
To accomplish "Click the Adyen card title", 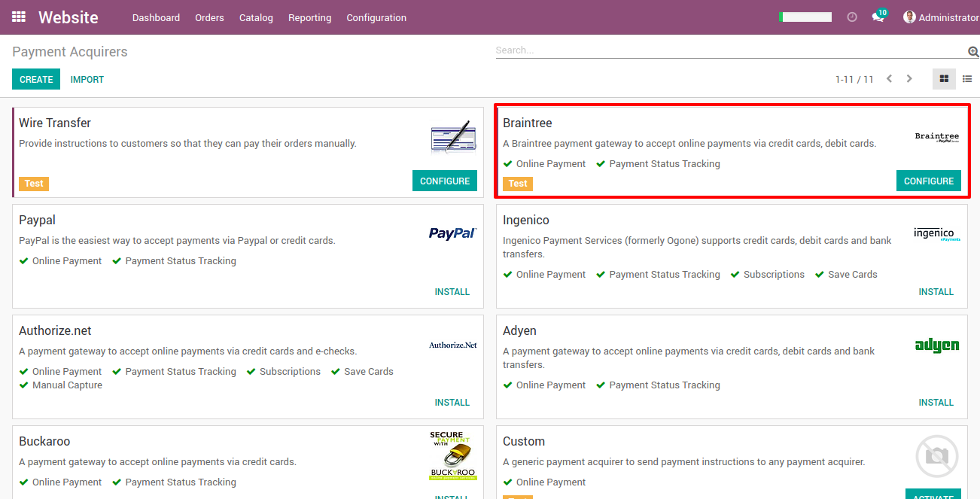I will [x=519, y=330].
